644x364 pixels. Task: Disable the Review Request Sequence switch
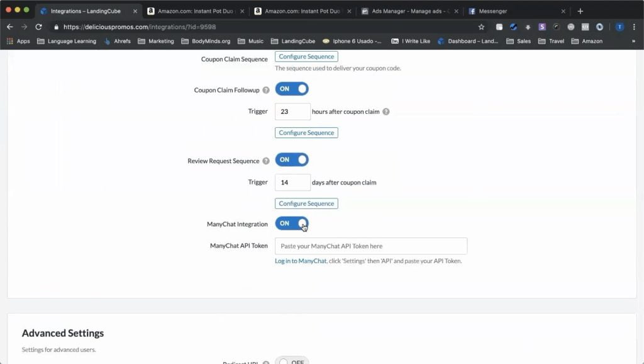[292, 159]
